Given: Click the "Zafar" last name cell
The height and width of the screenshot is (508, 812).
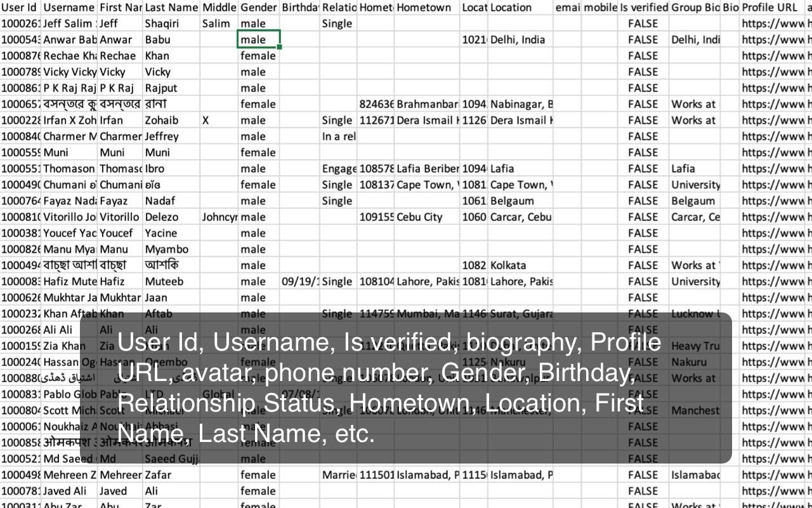Looking at the screenshot, I should pyautogui.click(x=171, y=475).
